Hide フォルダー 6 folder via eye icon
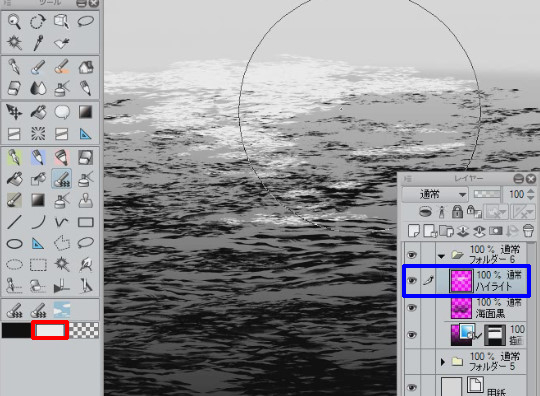540x396 pixels. (x=412, y=255)
